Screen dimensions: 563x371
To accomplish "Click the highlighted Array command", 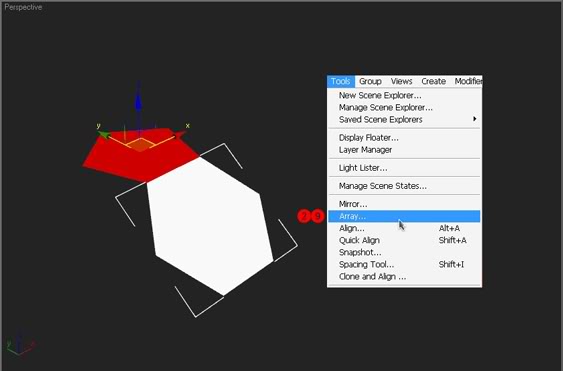I will point(404,216).
